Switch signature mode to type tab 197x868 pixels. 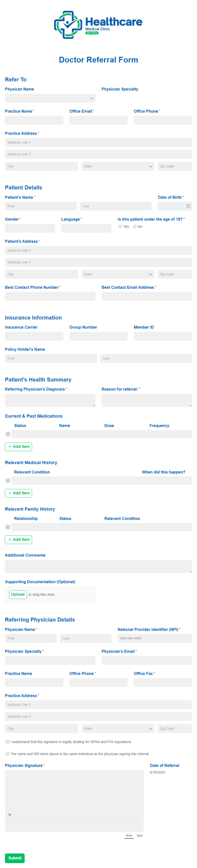tap(139, 835)
